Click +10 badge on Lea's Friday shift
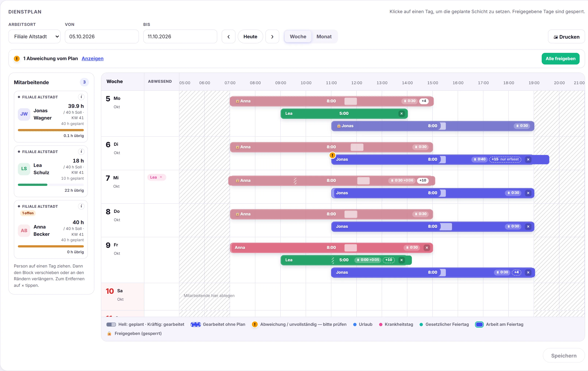 click(x=389, y=260)
